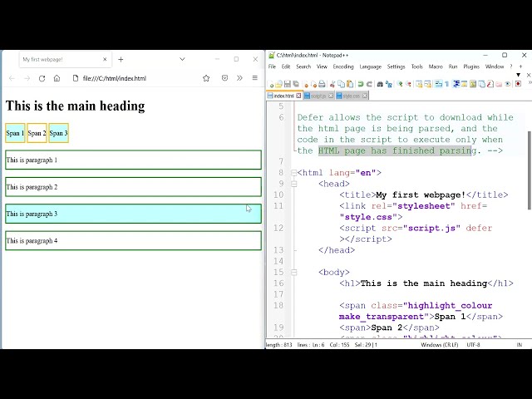Save all files using the toolbar icon
The height and width of the screenshot is (399, 532).
point(296,84)
